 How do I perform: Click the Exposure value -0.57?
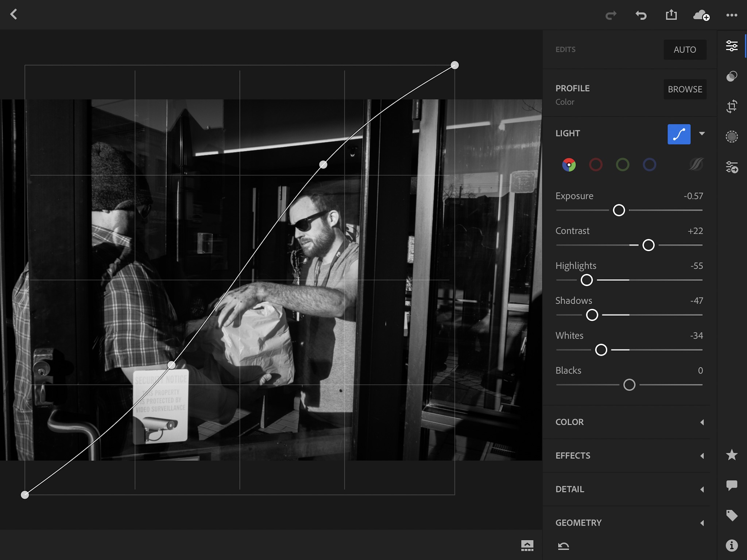click(693, 196)
